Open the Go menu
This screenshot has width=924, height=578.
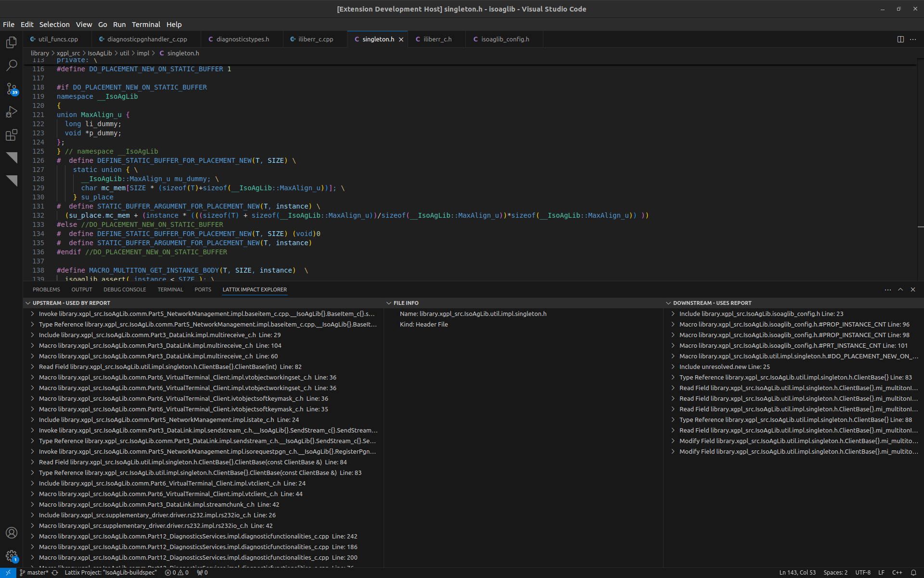(103, 25)
